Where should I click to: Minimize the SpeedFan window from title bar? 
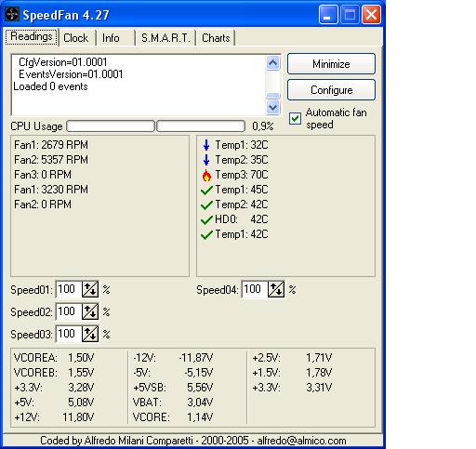328,15
